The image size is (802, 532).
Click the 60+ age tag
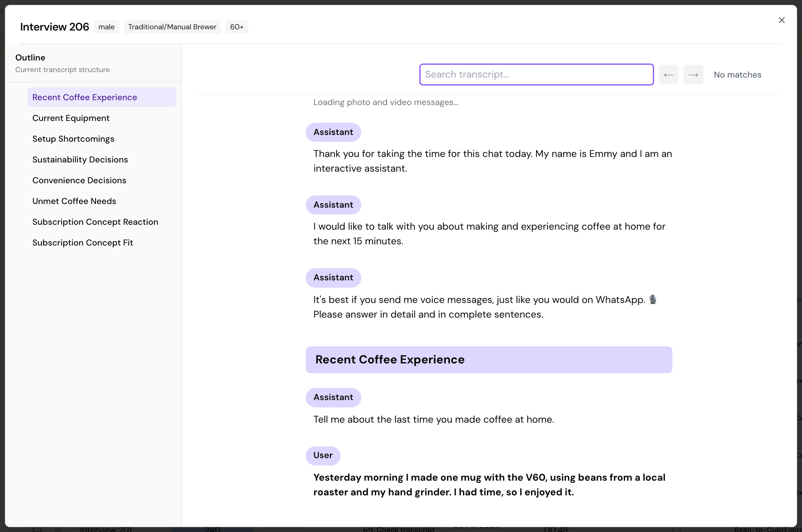(237, 27)
